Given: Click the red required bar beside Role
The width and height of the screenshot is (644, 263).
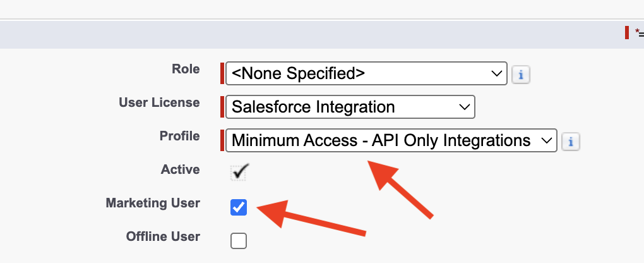Looking at the screenshot, I should [222, 74].
